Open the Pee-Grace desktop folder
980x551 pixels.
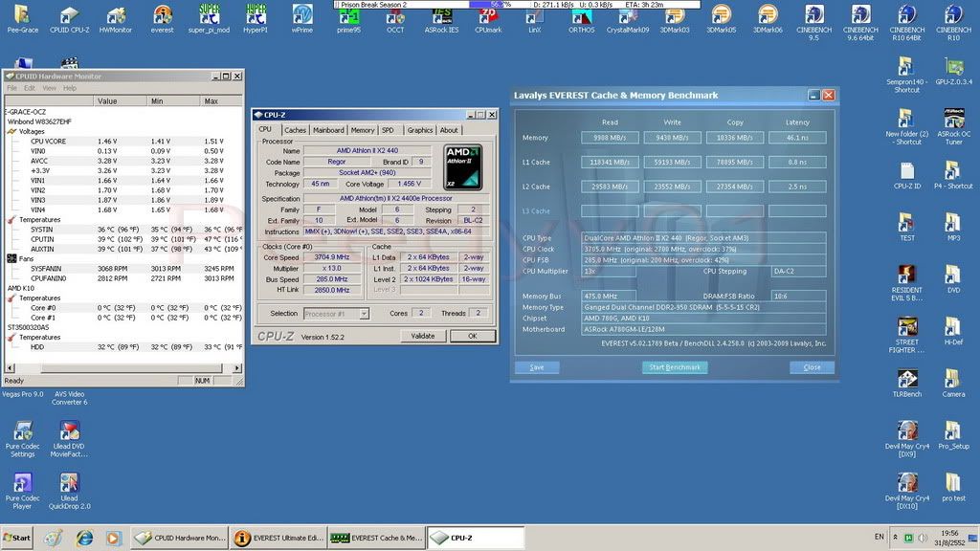click(x=23, y=19)
